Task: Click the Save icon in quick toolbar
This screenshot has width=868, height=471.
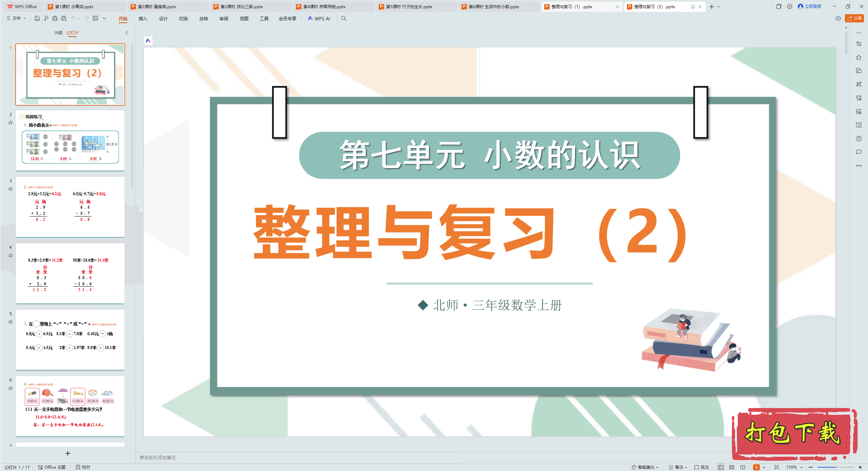Action: [x=37, y=19]
